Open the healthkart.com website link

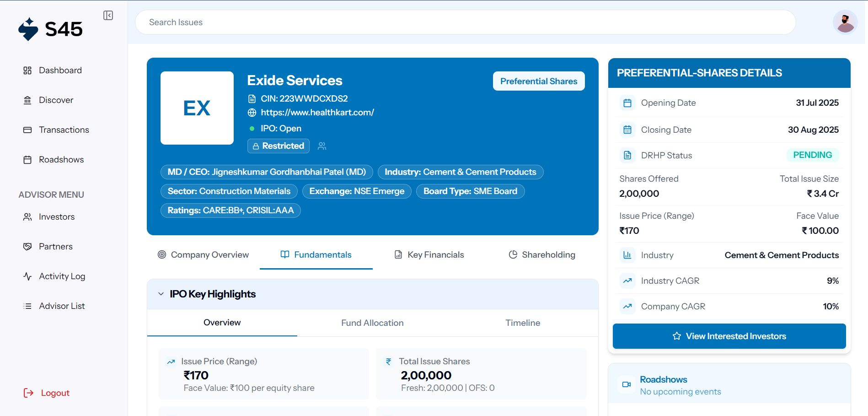(317, 113)
